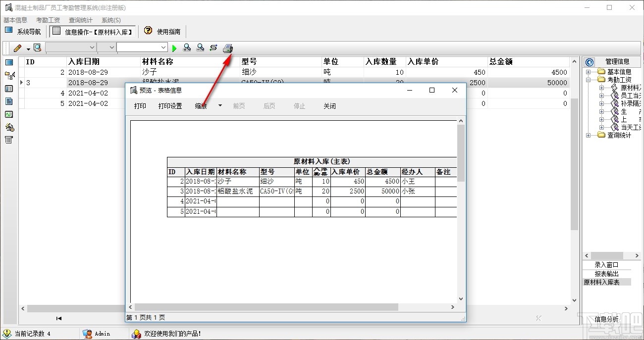Expand the 基本信息 tree node
644x340 pixels.
coord(588,72)
